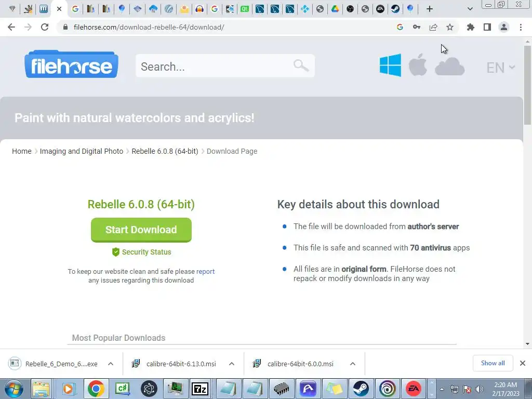Reload the page with the refresh icon
Viewport: 532px width, 399px height.
pyautogui.click(x=45, y=27)
